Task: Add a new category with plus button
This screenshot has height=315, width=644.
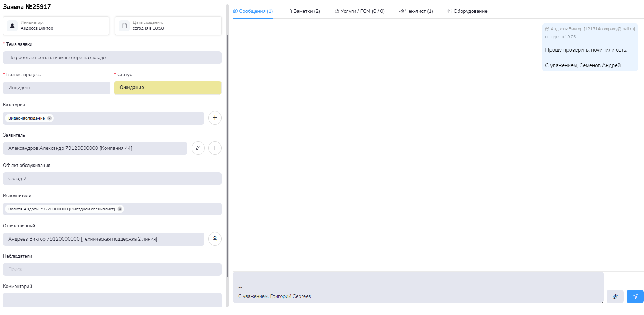Action: (x=215, y=118)
